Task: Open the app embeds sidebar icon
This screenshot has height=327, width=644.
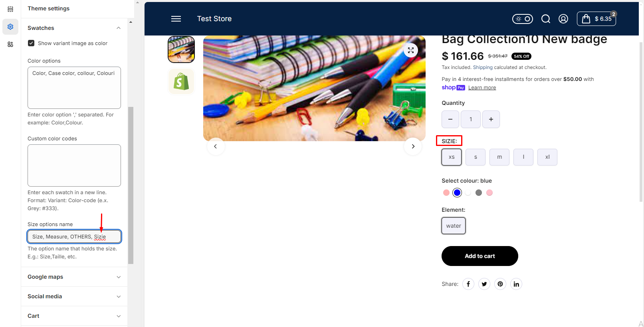Action: click(x=10, y=44)
